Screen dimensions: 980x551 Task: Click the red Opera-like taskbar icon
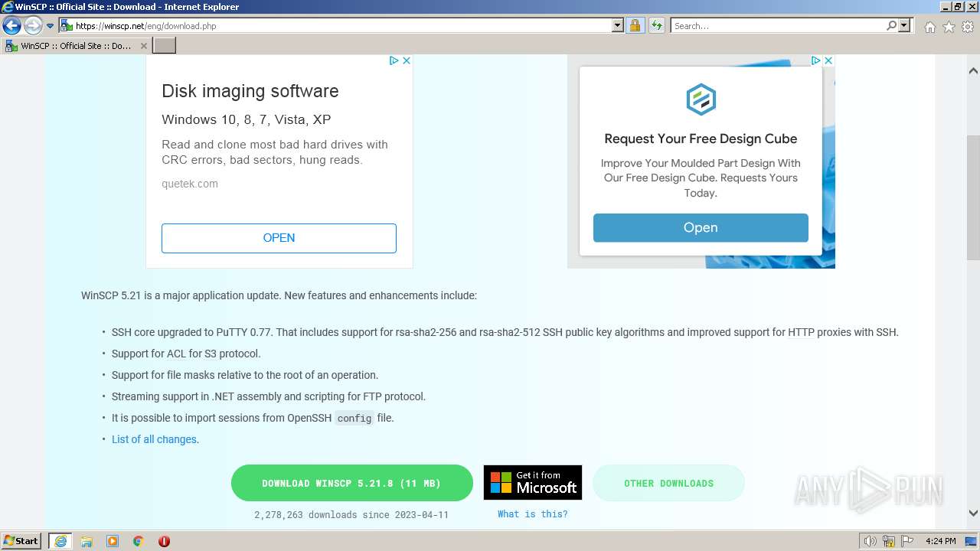point(164,541)
